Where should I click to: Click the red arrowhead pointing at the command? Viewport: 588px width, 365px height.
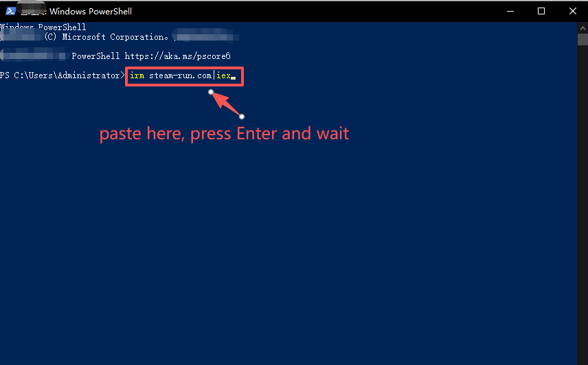[220, 99]
